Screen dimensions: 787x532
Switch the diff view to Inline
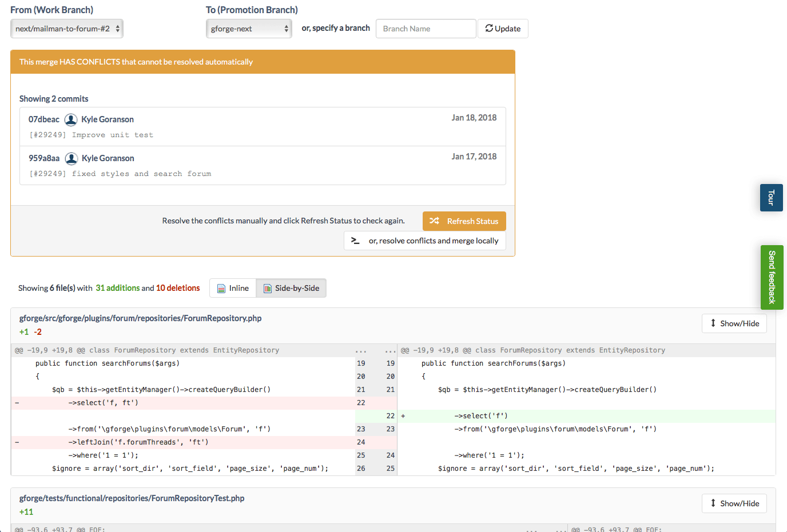(232, 288)
